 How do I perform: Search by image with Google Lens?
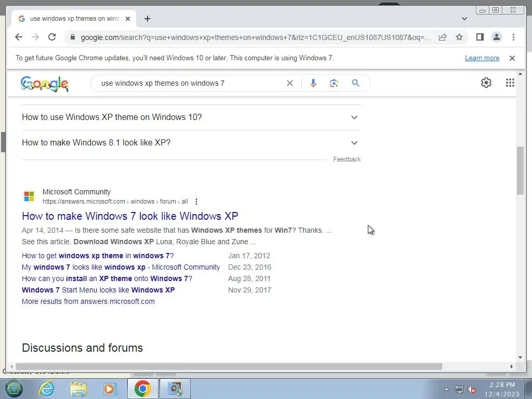pyautogui.click(x=334, y=83)
